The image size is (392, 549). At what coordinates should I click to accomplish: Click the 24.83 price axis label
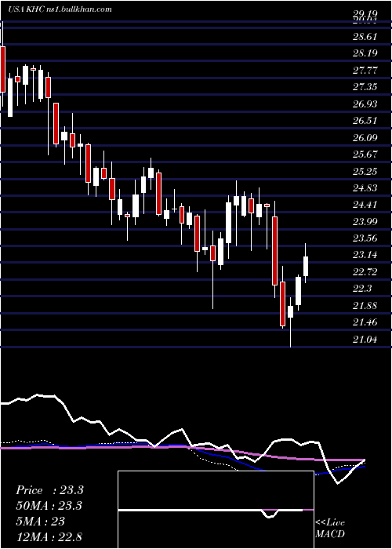point(365,188)
